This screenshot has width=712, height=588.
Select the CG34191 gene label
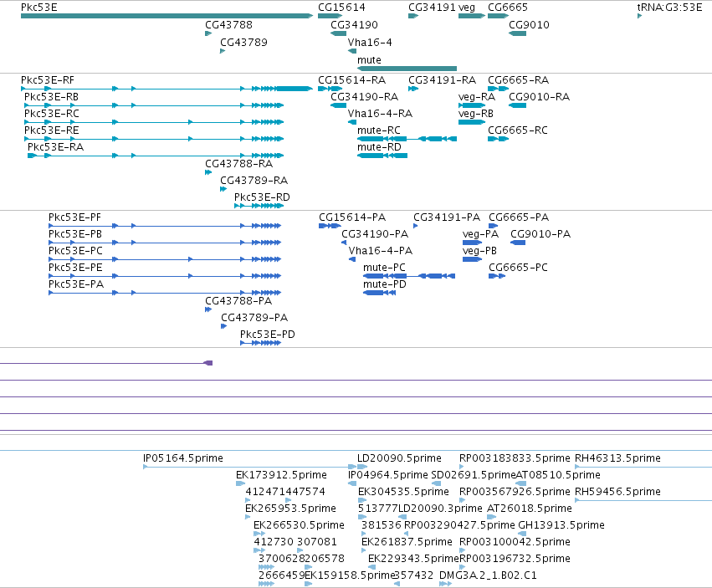[x=432, y=8]
